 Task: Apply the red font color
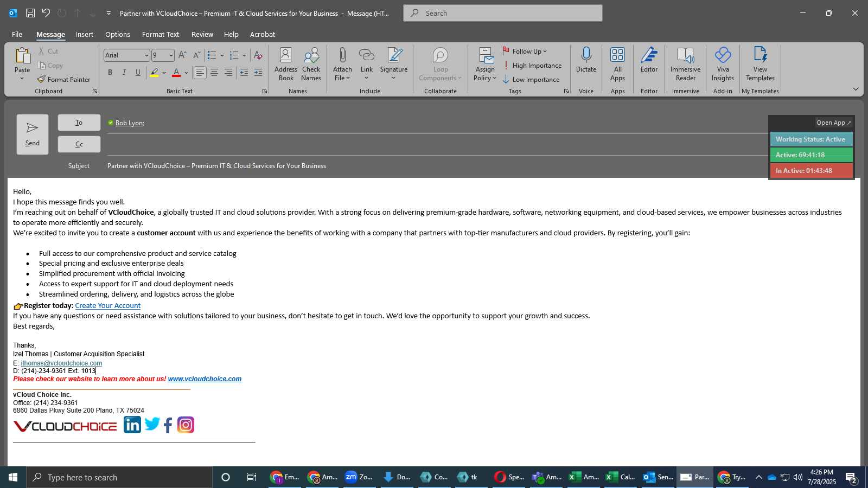pos(176,72)
